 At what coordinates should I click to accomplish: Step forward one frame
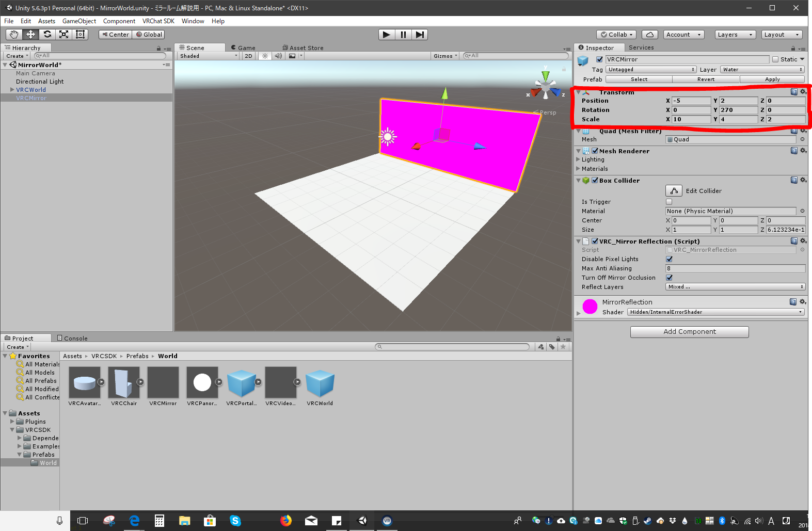(420, 35)
